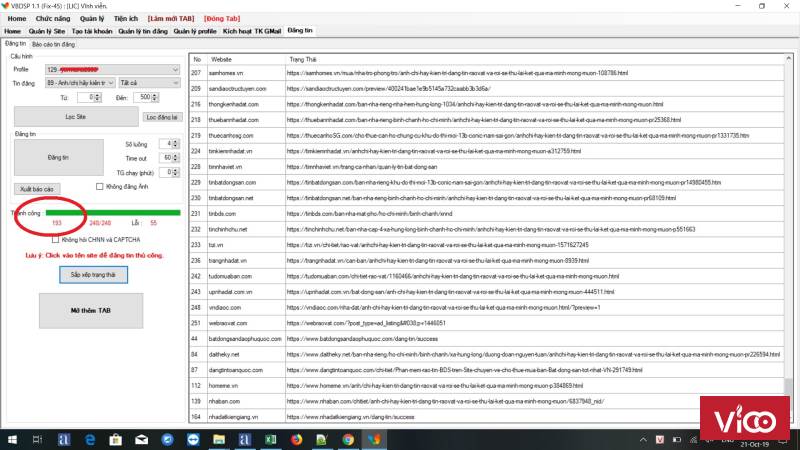Open Task View on the taskbar
This screenshot has height=450, width=800.
click(37, 439)
